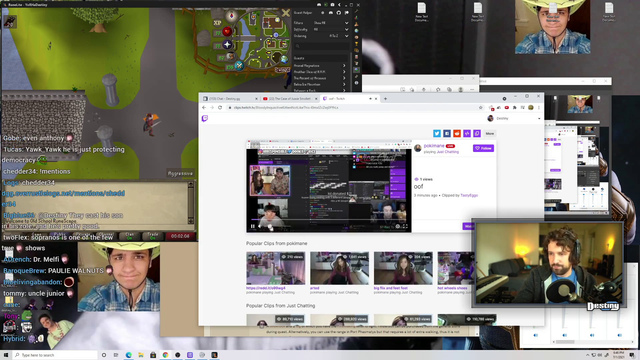The image size is (640, 360).
Task: Open Microsoft Edge from the taskbar
Action: pos(129,355)
